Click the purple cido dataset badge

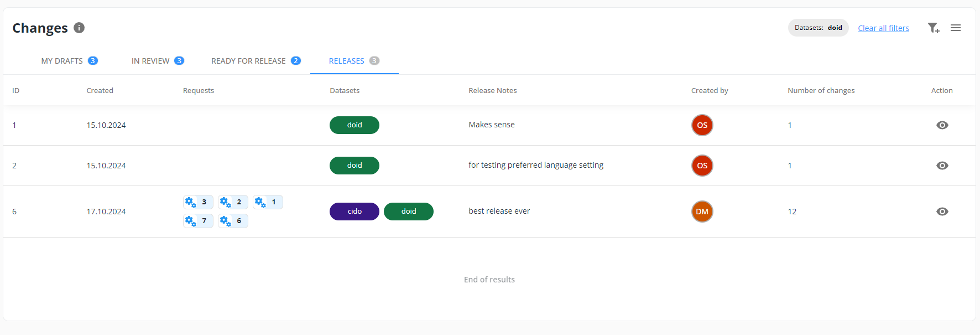click(355, 212)
